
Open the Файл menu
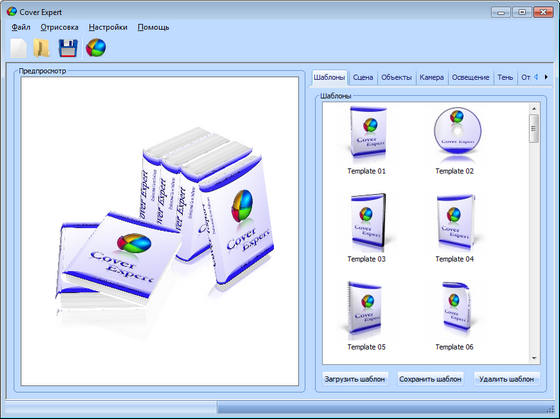tap(21, 27)
